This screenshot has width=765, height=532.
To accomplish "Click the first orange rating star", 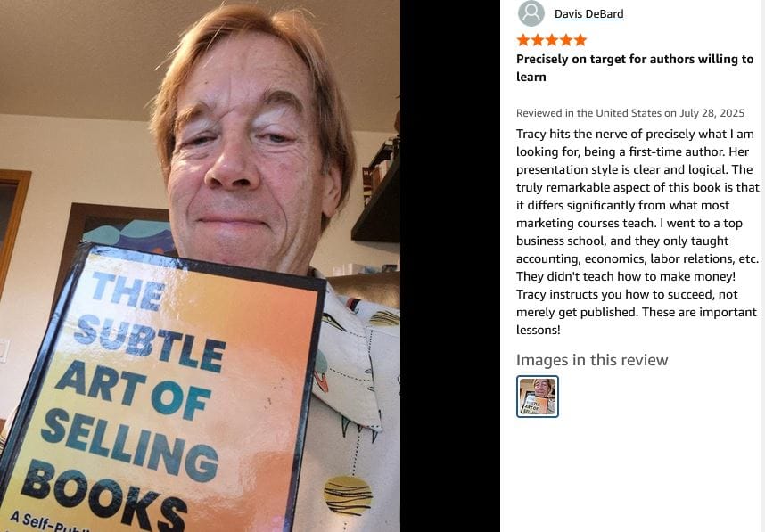I will (x=523, y=40).
